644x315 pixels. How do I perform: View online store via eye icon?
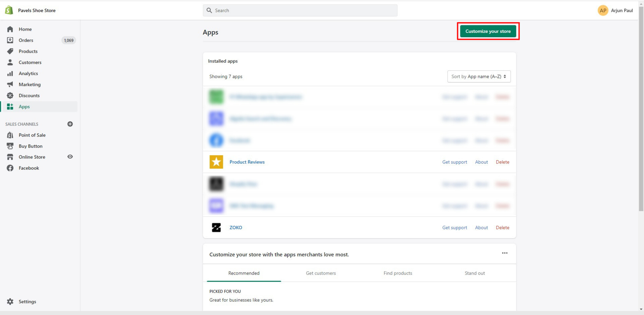[x=70, y=157]
